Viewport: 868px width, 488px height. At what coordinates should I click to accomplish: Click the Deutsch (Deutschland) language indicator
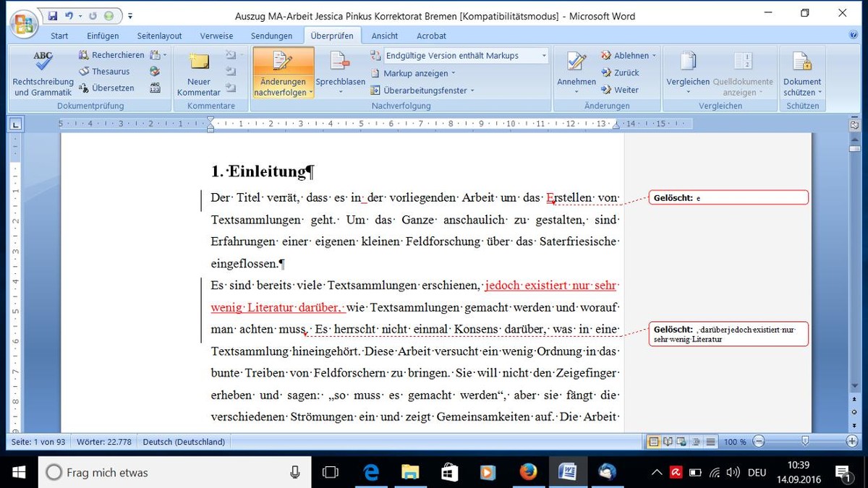pos(184,442)
